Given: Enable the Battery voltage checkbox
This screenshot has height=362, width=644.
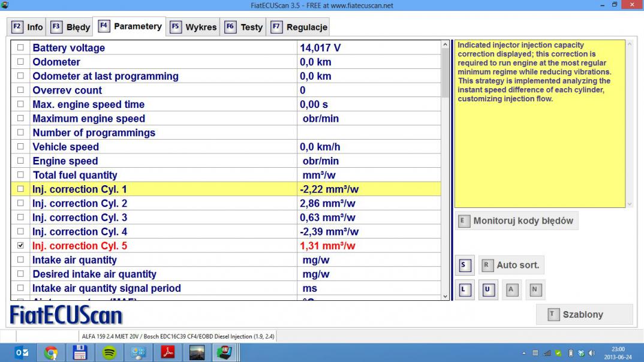Looking at the screenshot, I should (x=21, y=48).
